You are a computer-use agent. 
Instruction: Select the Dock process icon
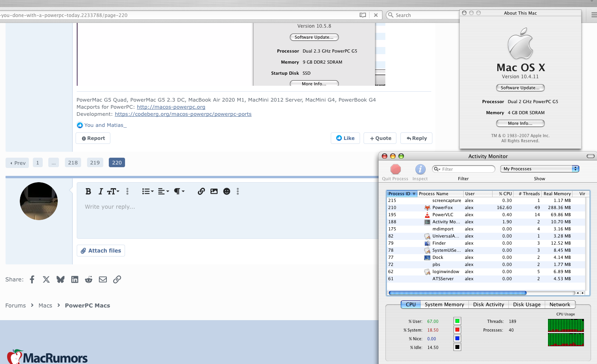coord(427,257)
